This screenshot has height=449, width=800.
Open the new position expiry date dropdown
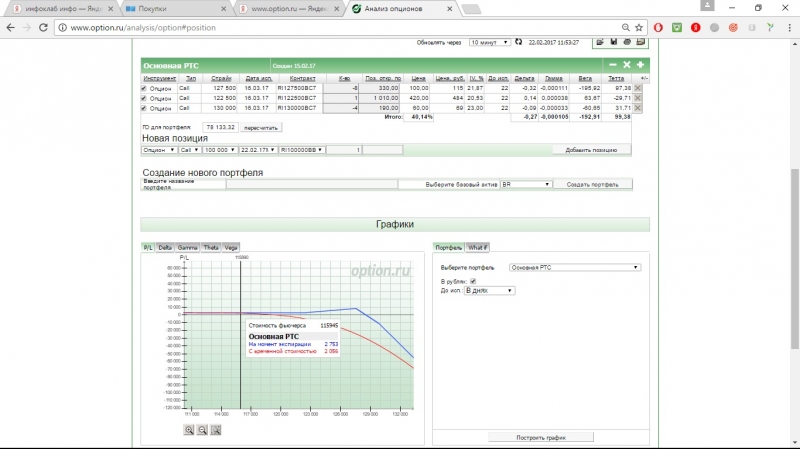pos(258,150)
